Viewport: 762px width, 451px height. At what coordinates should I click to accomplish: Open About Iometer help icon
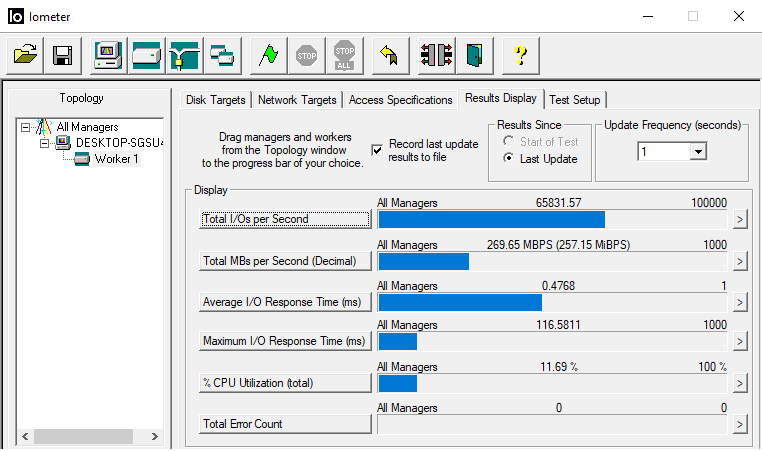520,55
